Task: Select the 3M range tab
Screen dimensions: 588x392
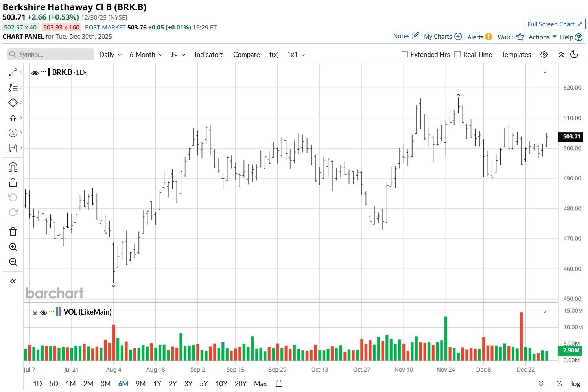Action: (105, 384)
